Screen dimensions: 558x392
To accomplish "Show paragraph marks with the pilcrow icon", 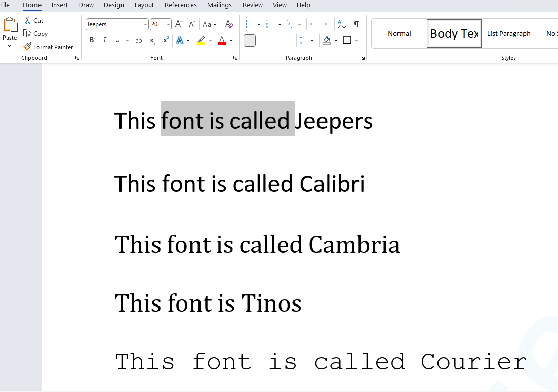I will [356, 24].
